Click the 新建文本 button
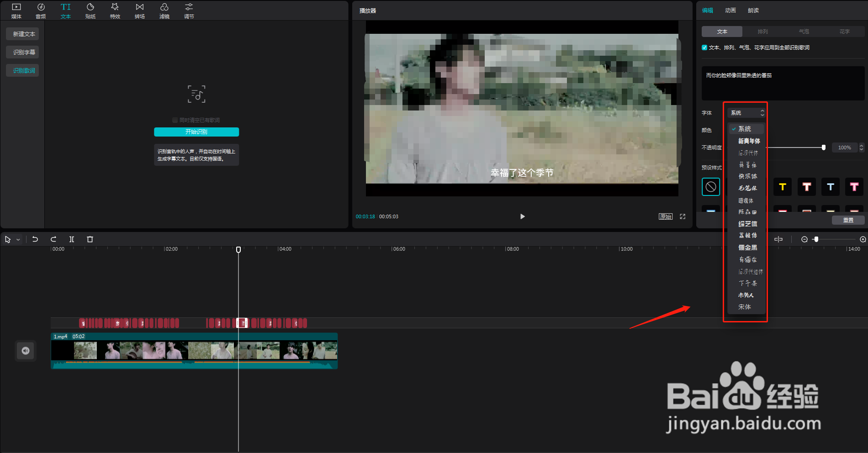Image resolution: width=868 pixels, height=453 pixels. pyautogui.click(x=22, y=34)
